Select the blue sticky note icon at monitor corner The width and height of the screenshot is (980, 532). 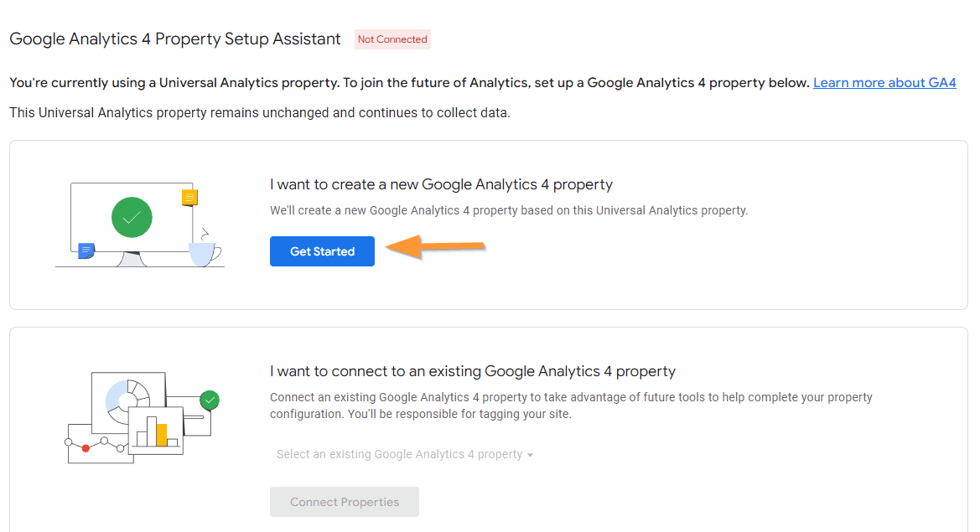[86, 251]
